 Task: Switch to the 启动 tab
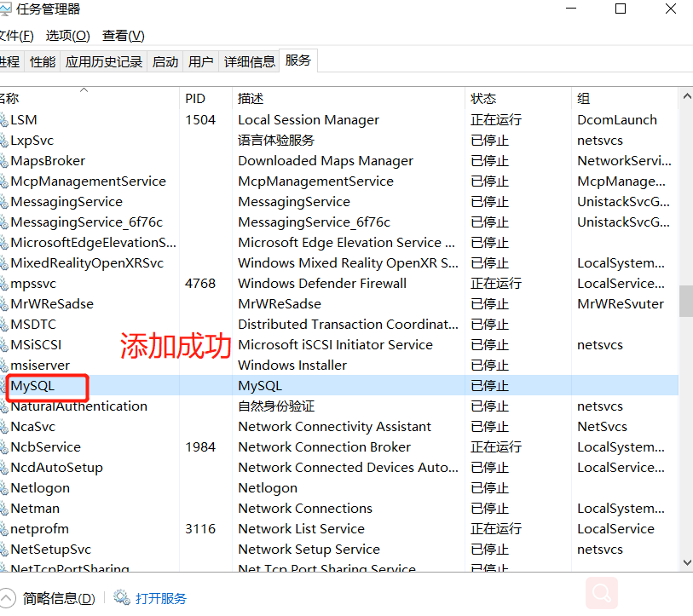165,61
